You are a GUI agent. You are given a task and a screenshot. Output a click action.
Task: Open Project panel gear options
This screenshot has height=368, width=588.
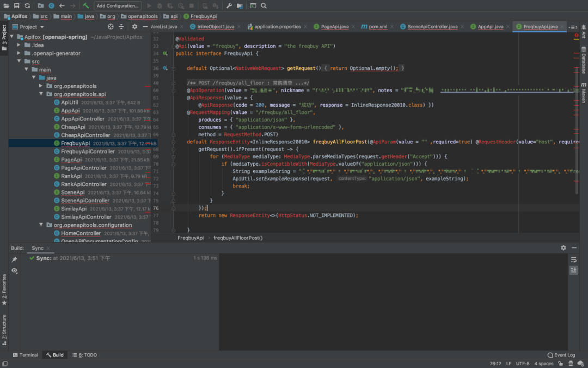pyautogui.click(x=134, y=26)
